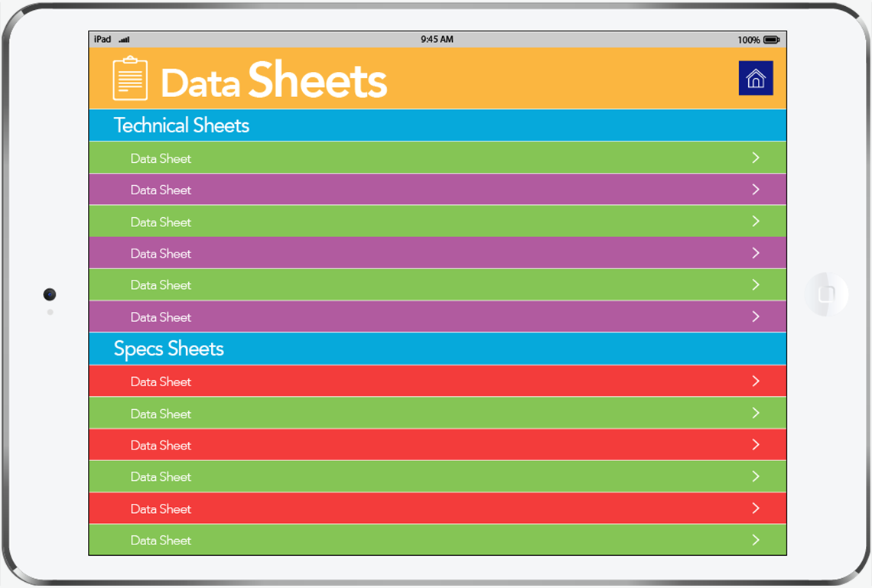Screen dimensions: 872x588
Task: Click the "Data Sheet" label in the second Specs Sheets row
Action: [x=161, y=414]
